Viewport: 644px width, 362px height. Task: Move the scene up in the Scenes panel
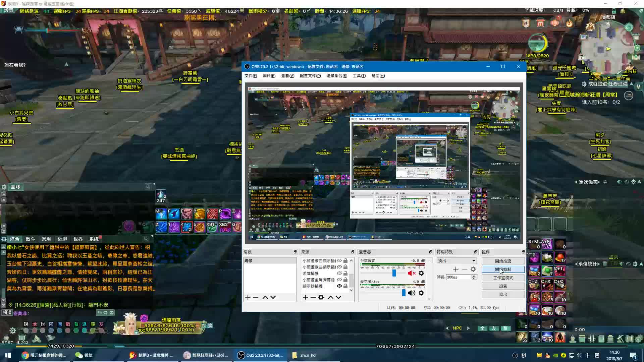point(265,297)
